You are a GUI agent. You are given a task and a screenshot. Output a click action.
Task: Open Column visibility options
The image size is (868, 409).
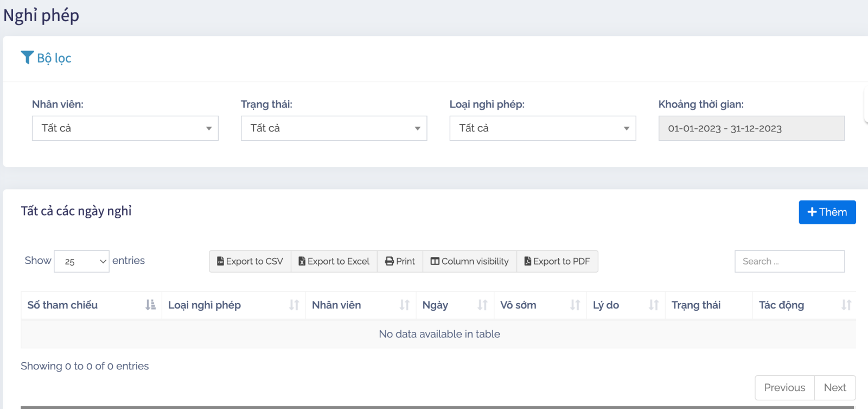pos(470,261)
